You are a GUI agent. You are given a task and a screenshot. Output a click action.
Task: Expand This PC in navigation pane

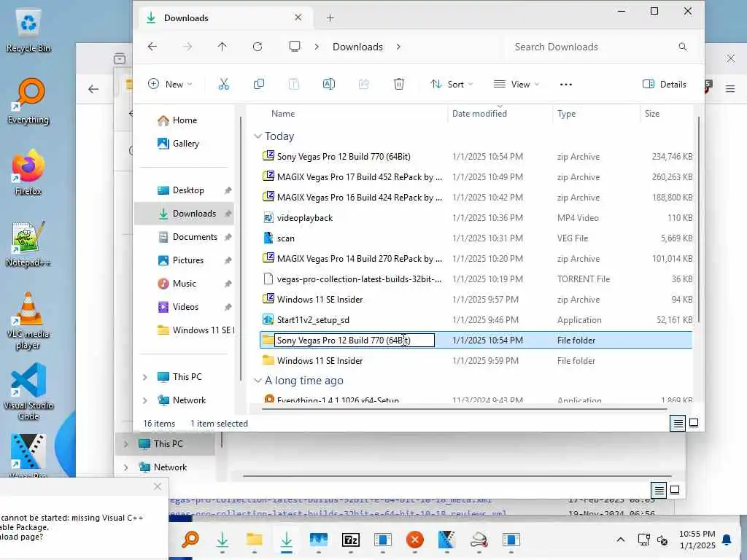tap(145, 377)
